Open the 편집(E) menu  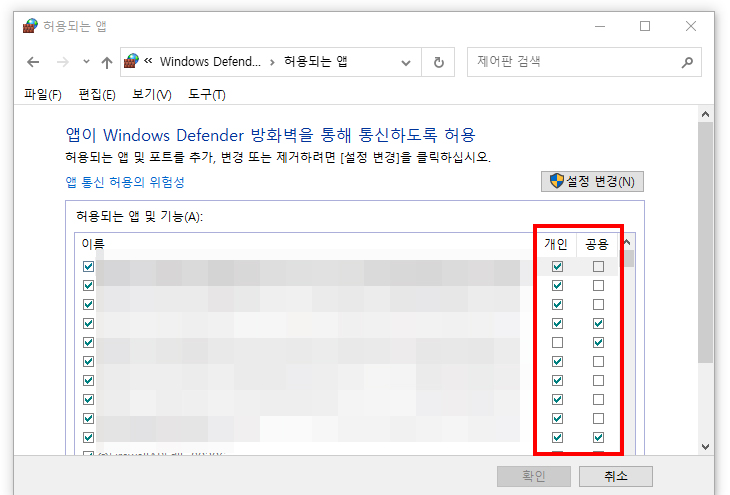coord(97,95)
